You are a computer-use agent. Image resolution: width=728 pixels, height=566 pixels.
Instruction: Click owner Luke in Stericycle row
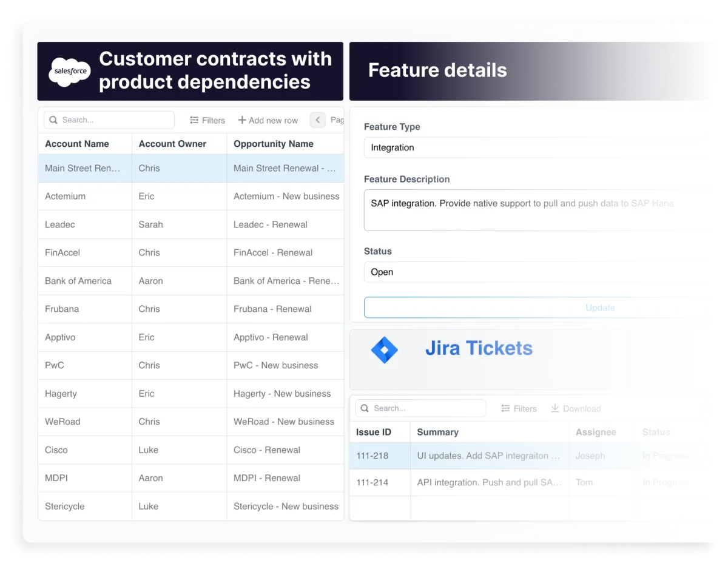148,507
